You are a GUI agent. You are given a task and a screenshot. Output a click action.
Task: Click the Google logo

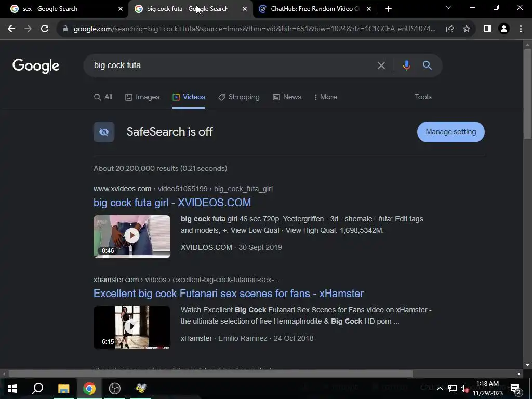[36, 66]
